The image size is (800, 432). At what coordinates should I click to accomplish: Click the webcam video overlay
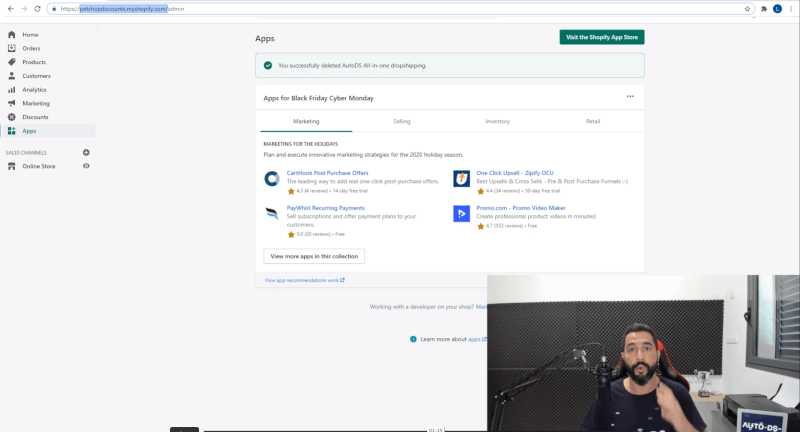click(x=643, y=353)
